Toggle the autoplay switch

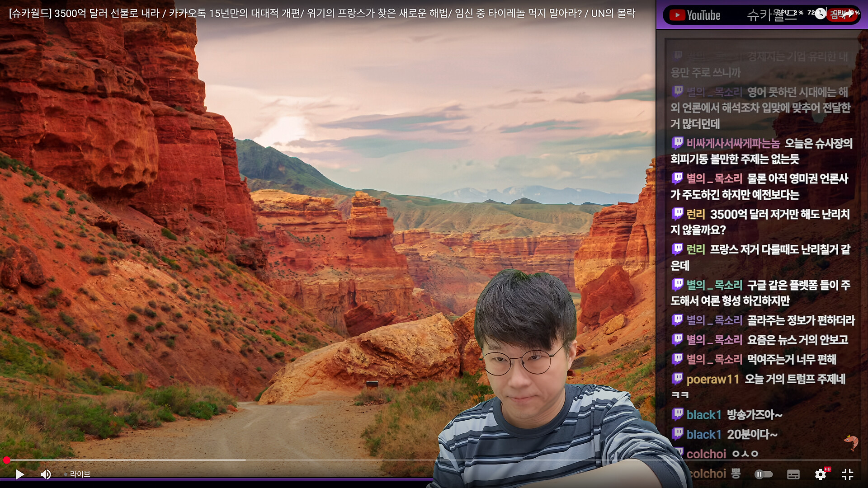coord(763,474)
